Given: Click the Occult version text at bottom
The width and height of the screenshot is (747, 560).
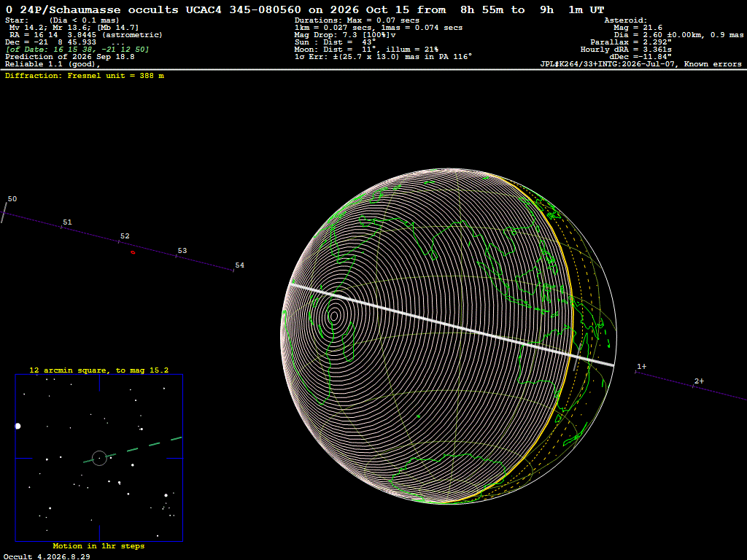Looking at the screenshot, I should 47,556.
